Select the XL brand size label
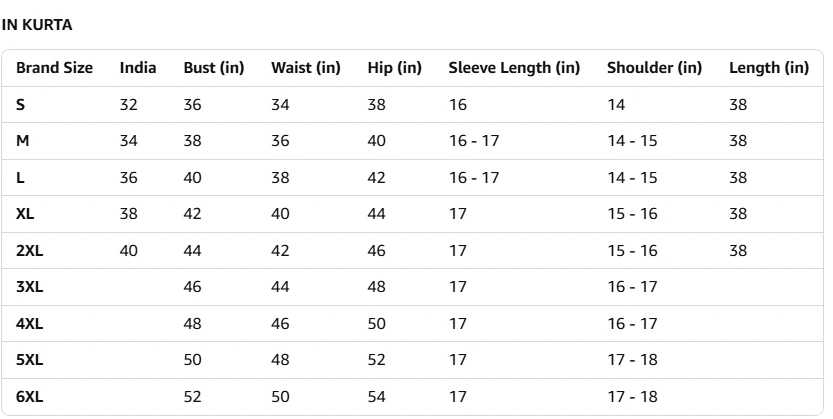This screenshot has height=419, width=833. (25, 214)
